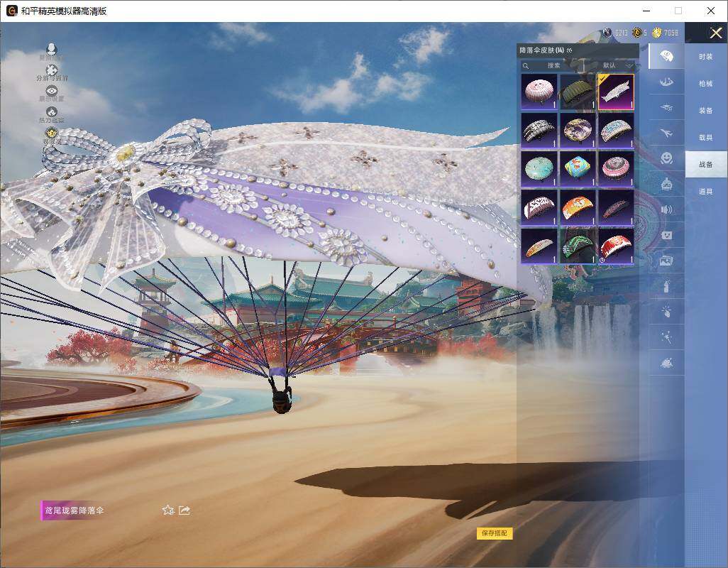Select the purple-yellow camo round parachute thumbnail

point(578,131)
